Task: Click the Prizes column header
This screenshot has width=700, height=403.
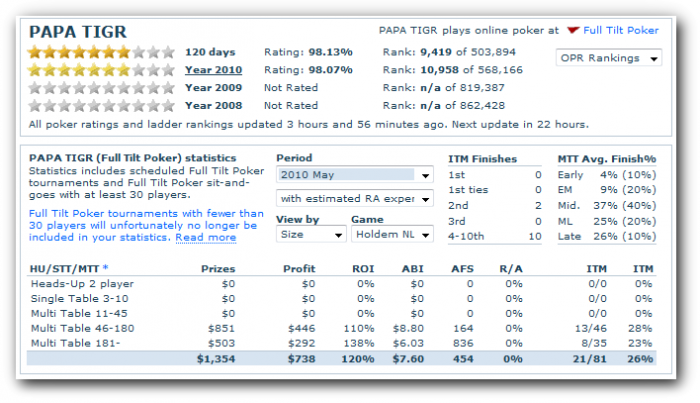Action: (x=218, y=269)
